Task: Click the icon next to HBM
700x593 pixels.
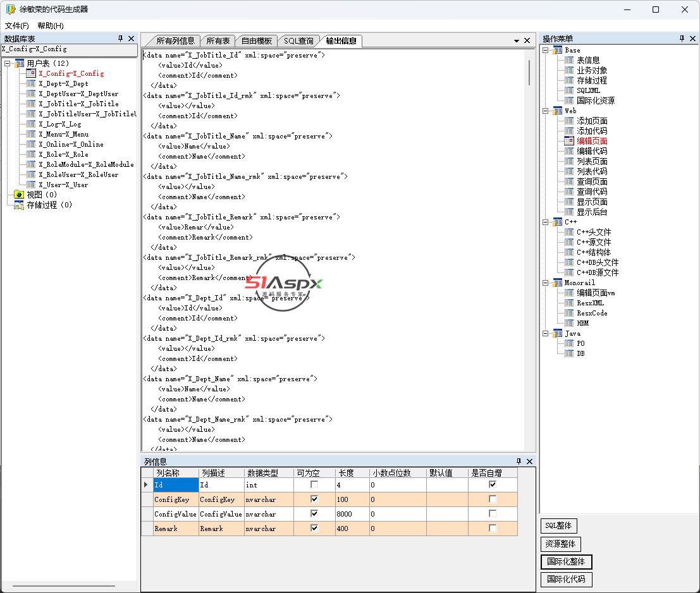Action: pos(569,323)
